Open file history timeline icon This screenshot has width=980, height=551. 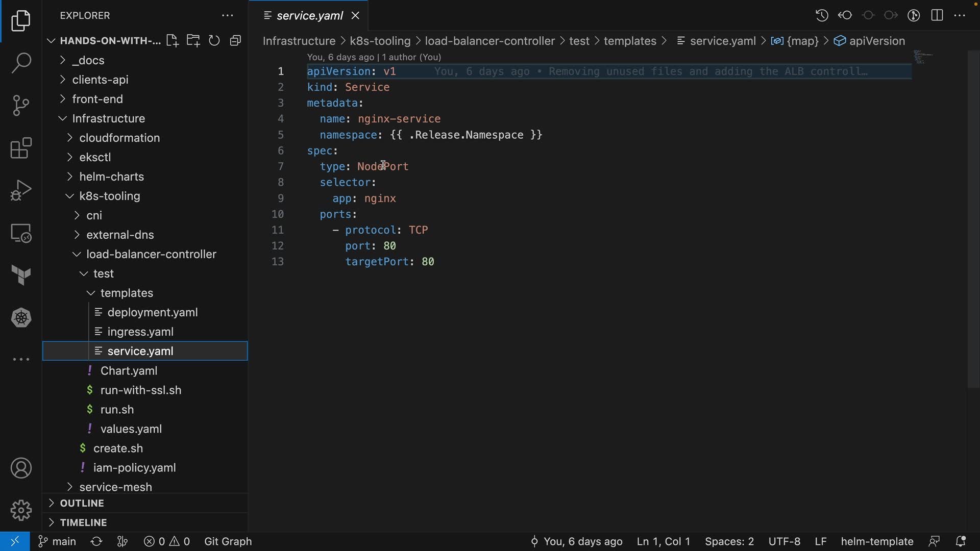[822, 15]
